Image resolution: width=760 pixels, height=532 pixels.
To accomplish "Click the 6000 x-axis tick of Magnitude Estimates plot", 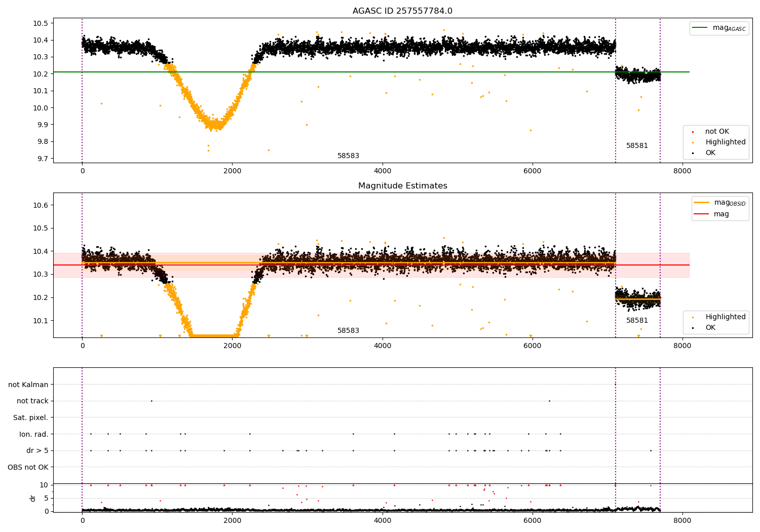I will [532, 346].
